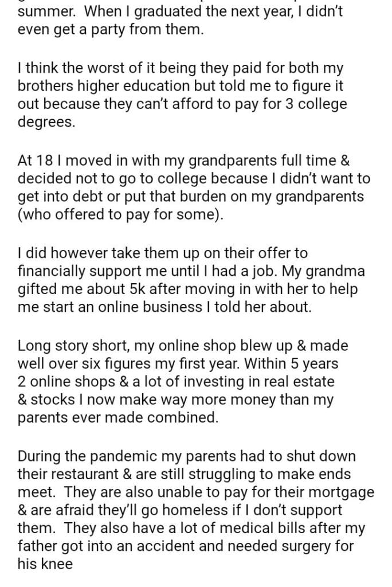Click the single word "degrees." ending the paragraph

click(x=46, y=123)
